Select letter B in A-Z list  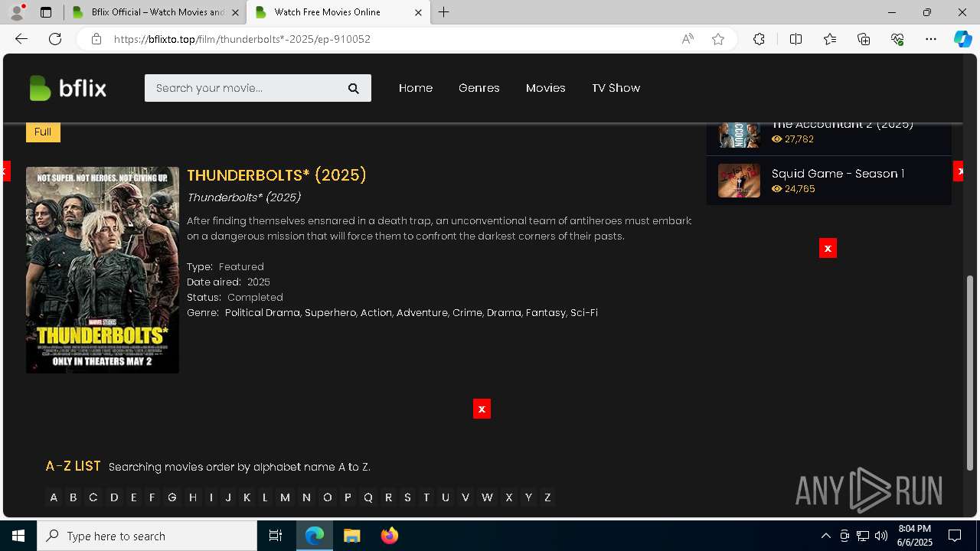73,497
